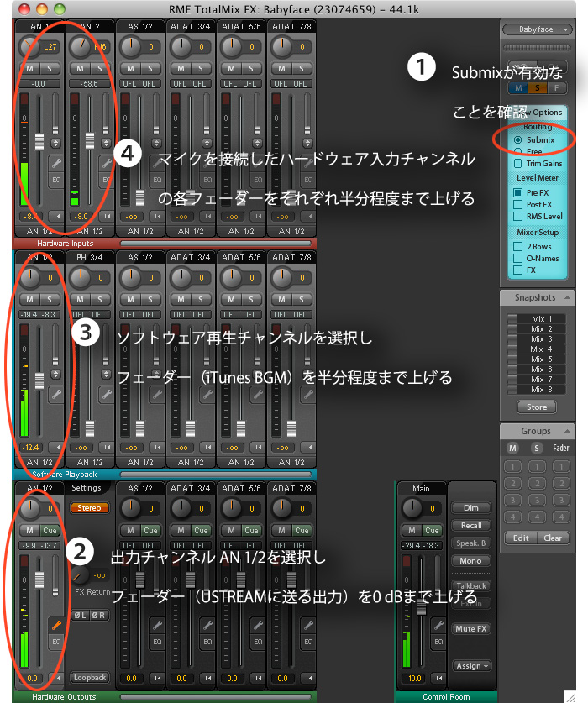Close the orange wrench settings on AN 1/2 output

[x=56, y=625]
